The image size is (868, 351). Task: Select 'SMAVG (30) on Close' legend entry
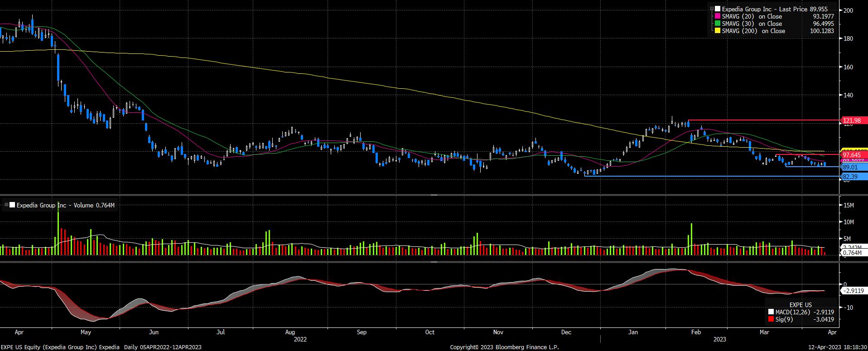pyautogui.click(x=752, y=24)
